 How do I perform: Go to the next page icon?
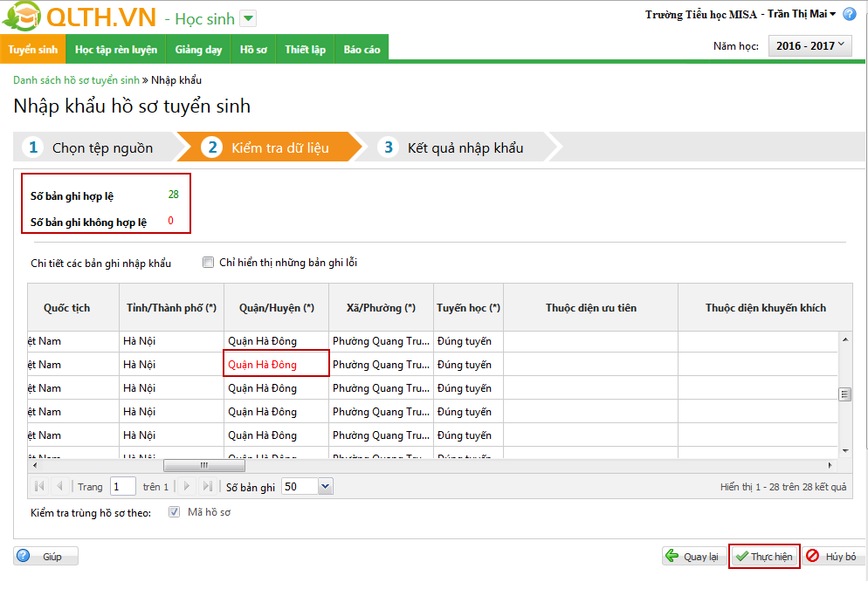coord(187,486)
